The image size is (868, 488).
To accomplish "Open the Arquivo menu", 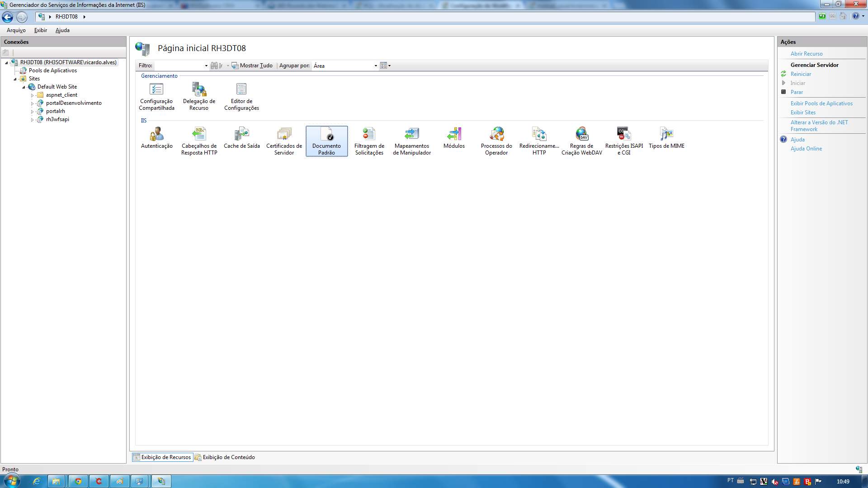I will click(x=16, y=30).
